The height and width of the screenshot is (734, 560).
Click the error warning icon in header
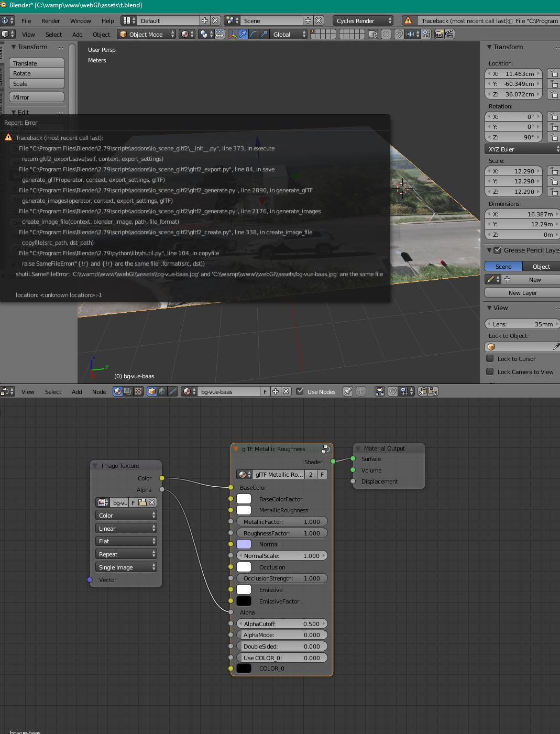[408, 20]
